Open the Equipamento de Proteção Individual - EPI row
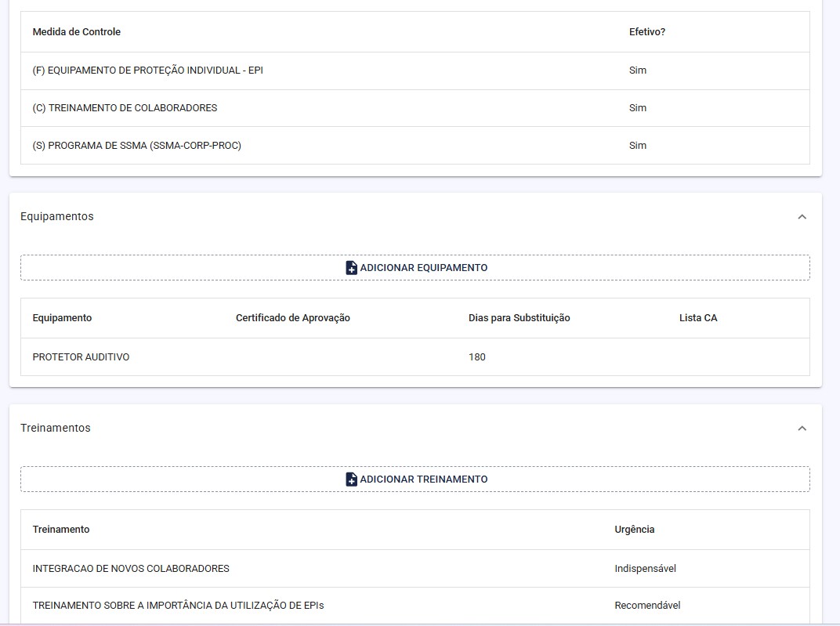The width and height of the screenshot is (840, 626). (x=147, y=71)
